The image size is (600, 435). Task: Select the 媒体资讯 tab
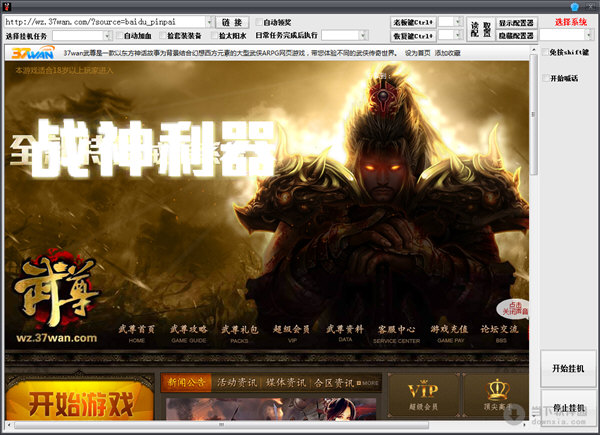pos(286,382)
